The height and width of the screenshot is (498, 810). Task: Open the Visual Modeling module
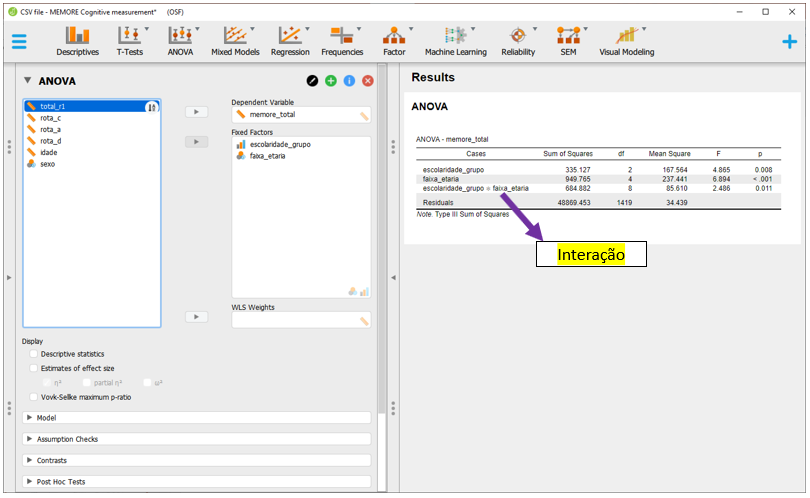(626, 41)
